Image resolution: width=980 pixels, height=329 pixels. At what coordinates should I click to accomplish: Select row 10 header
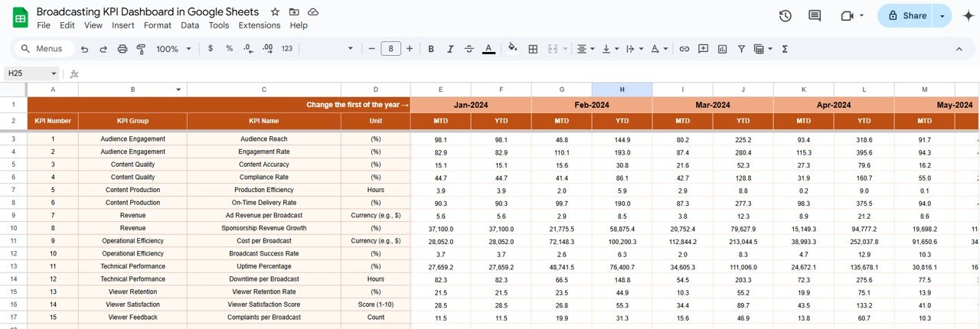pyautogui.click(x=13, y=228)
